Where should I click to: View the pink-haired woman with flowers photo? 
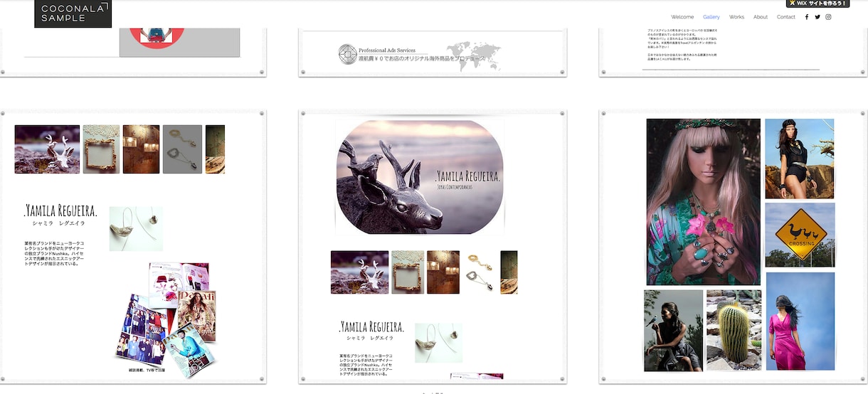click(x=704, y=202)
